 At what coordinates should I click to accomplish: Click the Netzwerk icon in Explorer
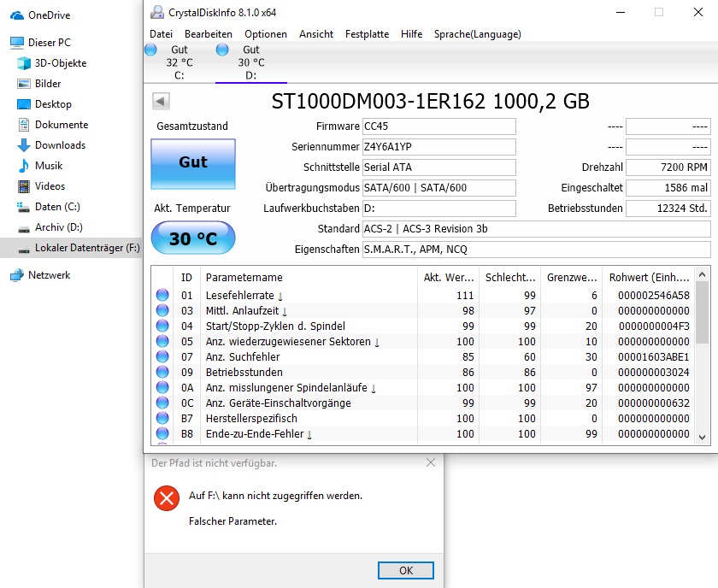[x=17, y=275]
